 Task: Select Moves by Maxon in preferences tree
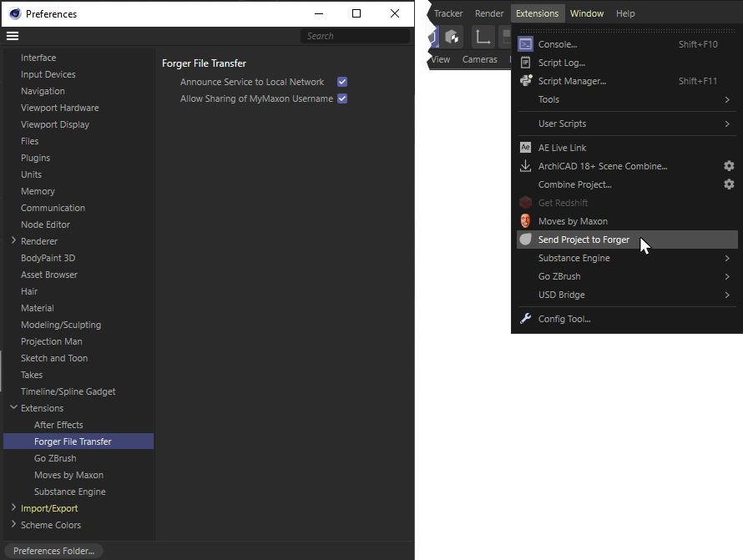pyautogui.click(x=68, y=475)
